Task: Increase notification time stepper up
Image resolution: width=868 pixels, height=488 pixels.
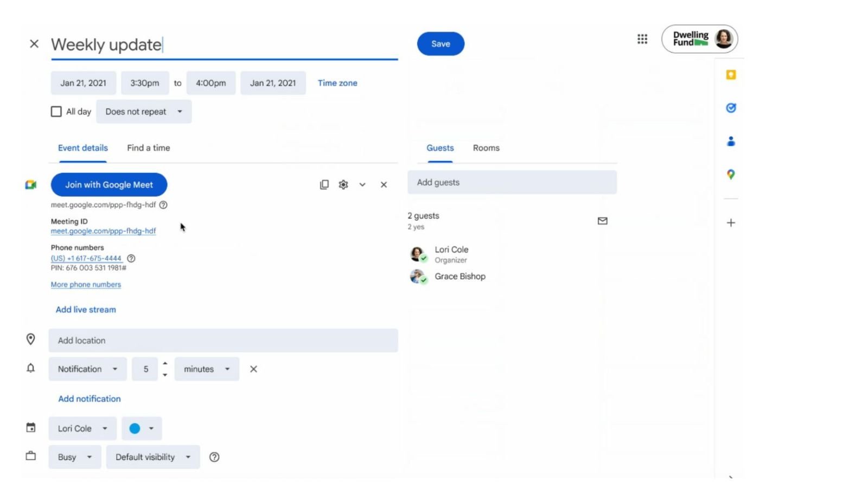Action: click(x=165, y=363)
